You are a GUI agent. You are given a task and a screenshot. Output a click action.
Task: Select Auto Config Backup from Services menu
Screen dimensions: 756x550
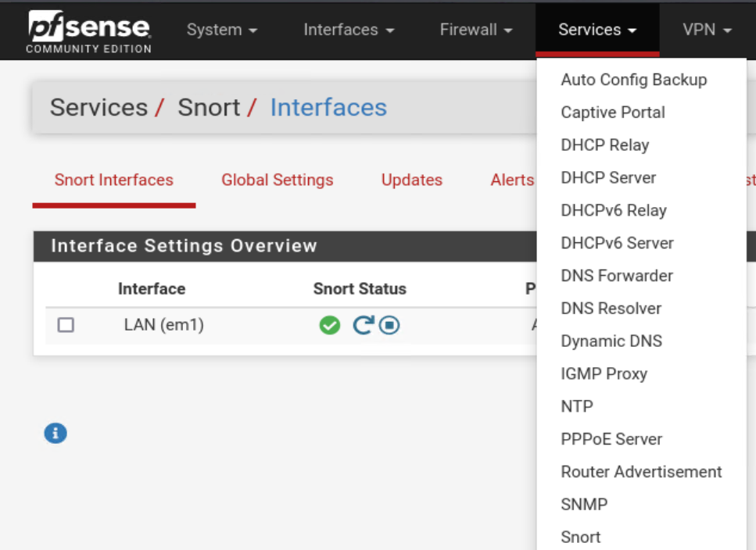pyautogui.click(x=634, y=80)
